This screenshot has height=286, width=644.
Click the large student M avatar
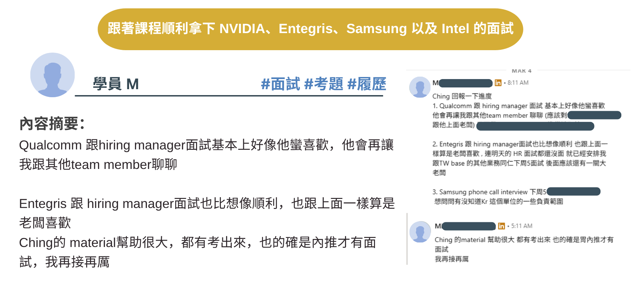[x=52, y=75]
